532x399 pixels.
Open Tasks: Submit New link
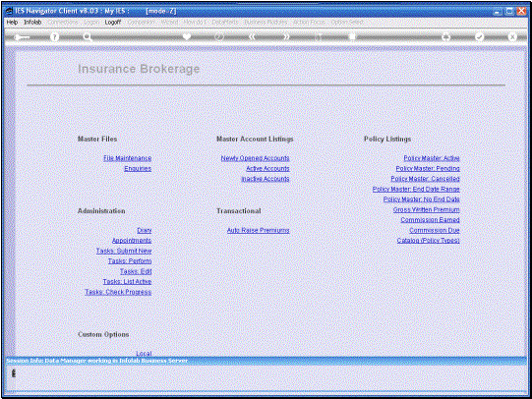tap(124, 251)
